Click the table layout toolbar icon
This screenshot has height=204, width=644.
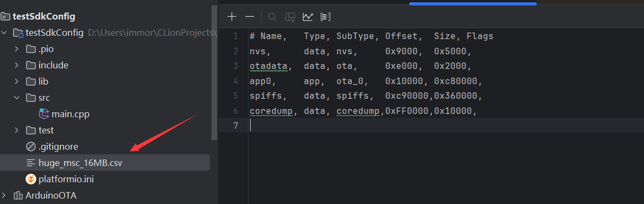326,17
